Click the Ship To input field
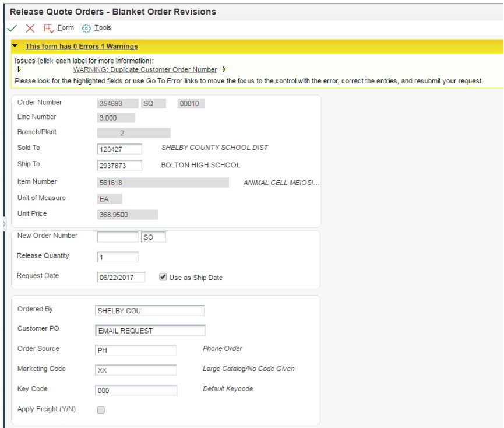This screenshot has height=428, width=504. (119, 165)
